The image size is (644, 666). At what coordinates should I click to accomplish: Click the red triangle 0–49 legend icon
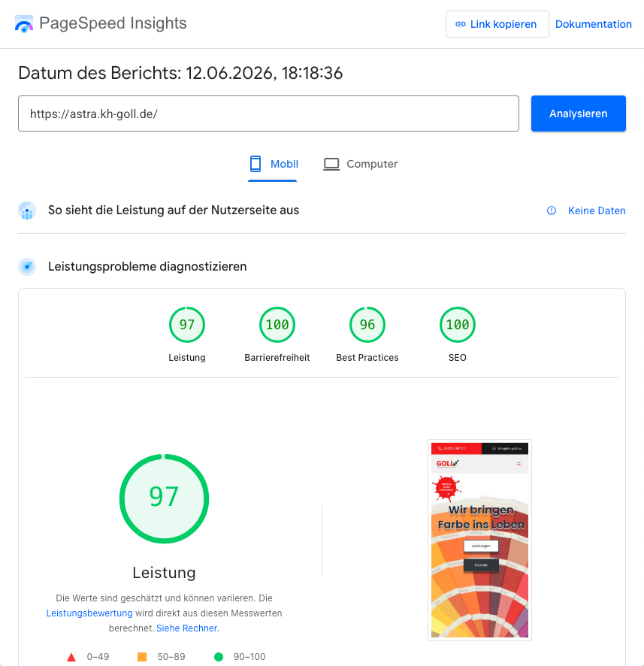(x=71, y=657)
